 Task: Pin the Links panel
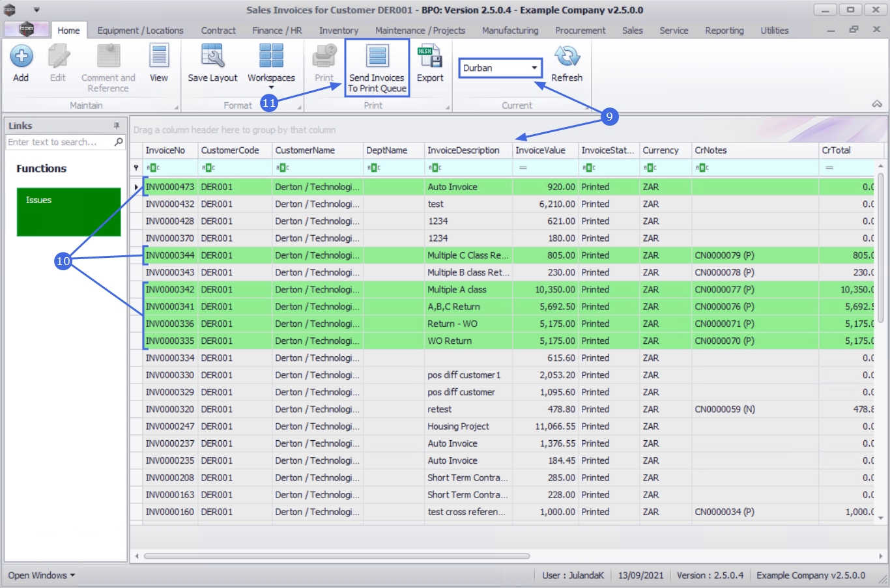117,126
